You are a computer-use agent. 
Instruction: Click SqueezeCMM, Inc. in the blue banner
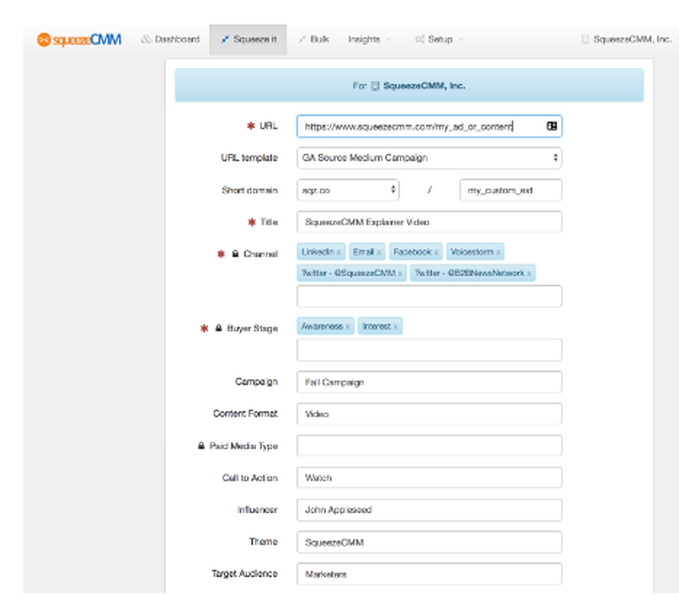pyautogui.click(x=424, y=86)
